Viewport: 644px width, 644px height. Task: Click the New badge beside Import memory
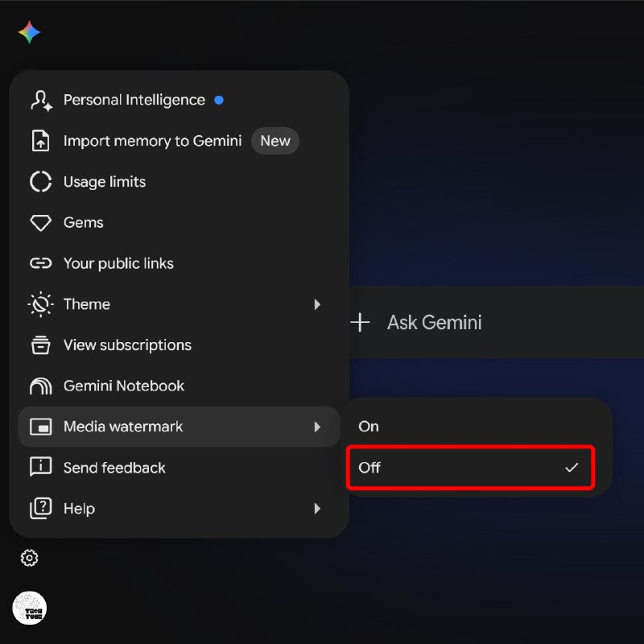pos(275,141)
